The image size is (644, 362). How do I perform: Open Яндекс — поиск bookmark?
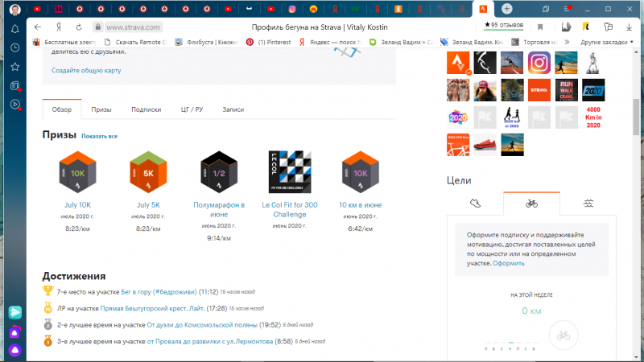(x=330, y=42)
